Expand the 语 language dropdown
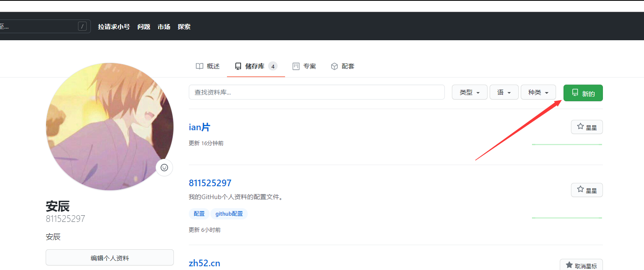 pos(504,92)
